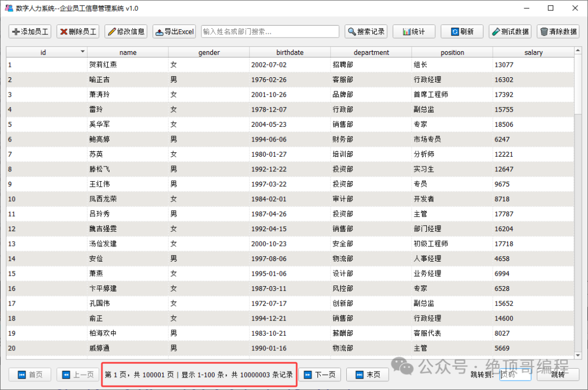588x390 pixels.
Task: Click the 删除员工 delete employee button
Action: tap(78, 32)
